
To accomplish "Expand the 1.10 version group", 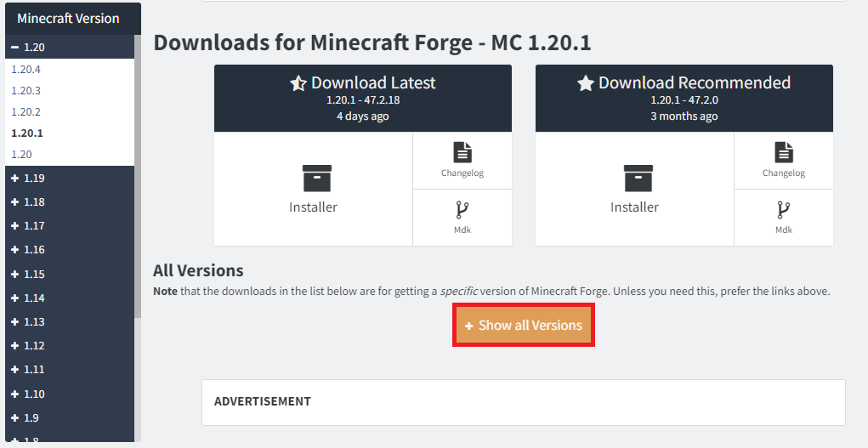I will (15, 394).
